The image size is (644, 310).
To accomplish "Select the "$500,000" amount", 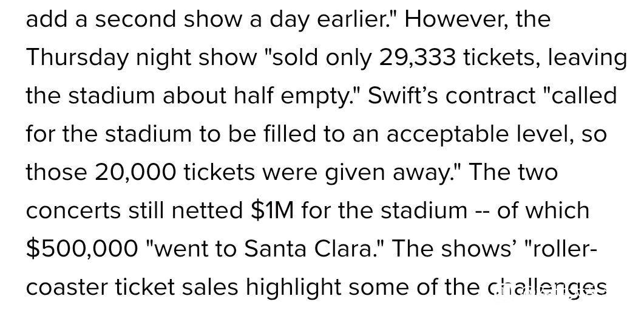I will pos(82,249).
